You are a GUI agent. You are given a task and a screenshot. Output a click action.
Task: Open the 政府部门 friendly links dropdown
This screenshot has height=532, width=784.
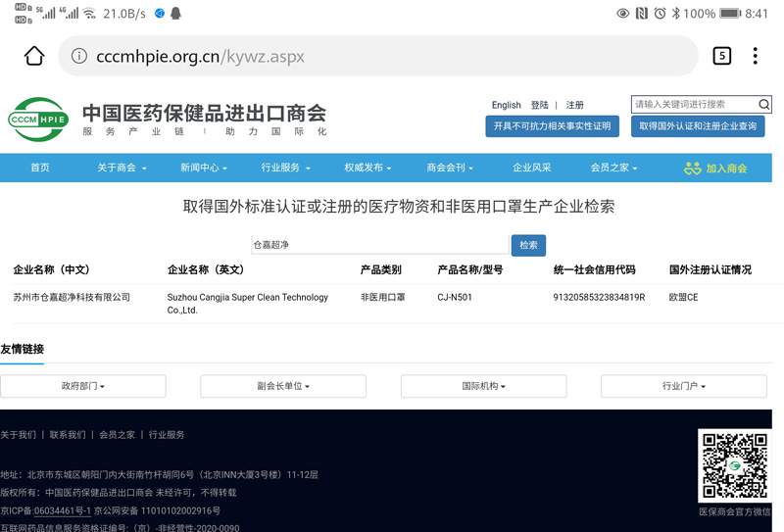click(x=83, y=386)
